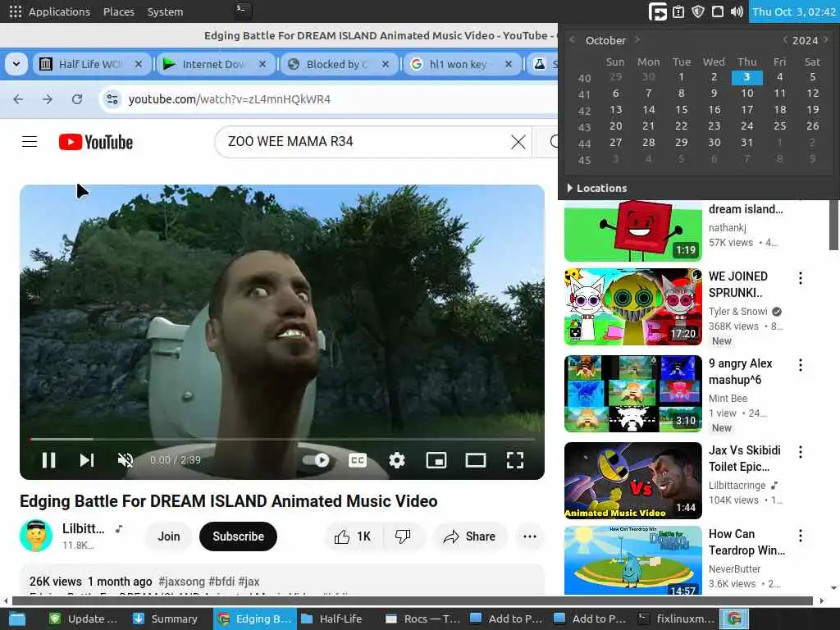
Task: Open YouTube hamburger guide menu
Action: [x=30, y=142]
